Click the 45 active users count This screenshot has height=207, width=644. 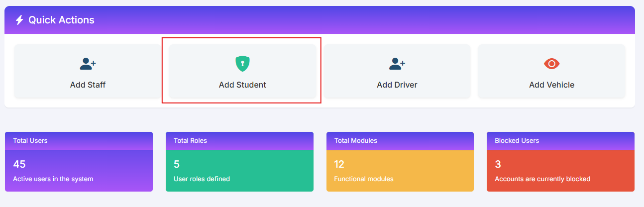[19, 164]
